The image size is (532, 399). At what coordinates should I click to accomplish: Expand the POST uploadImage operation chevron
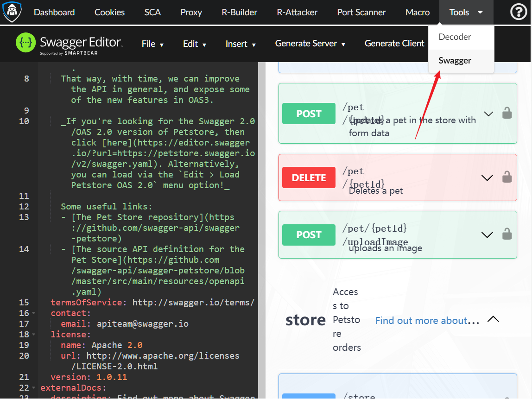pyautogui.click(x=487, y=234)
